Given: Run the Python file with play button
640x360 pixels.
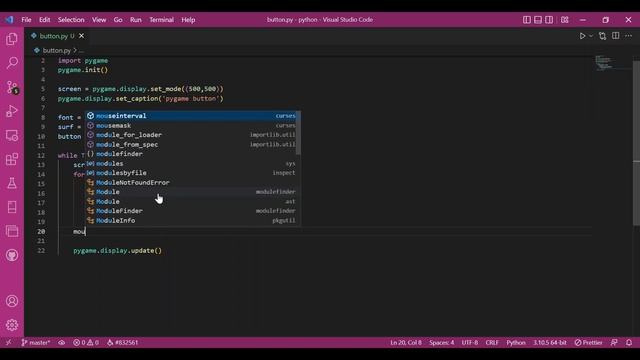Looking at the screenshot, I should point(582,36).
